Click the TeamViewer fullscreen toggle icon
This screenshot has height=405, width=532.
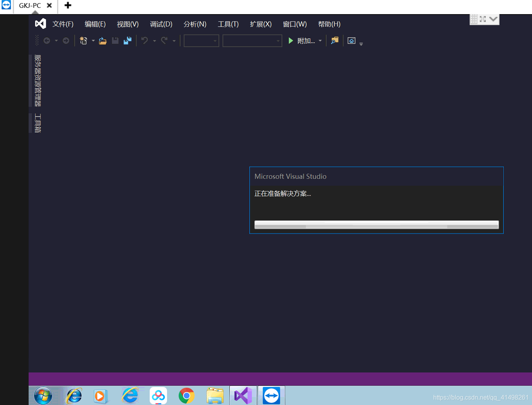483,19
